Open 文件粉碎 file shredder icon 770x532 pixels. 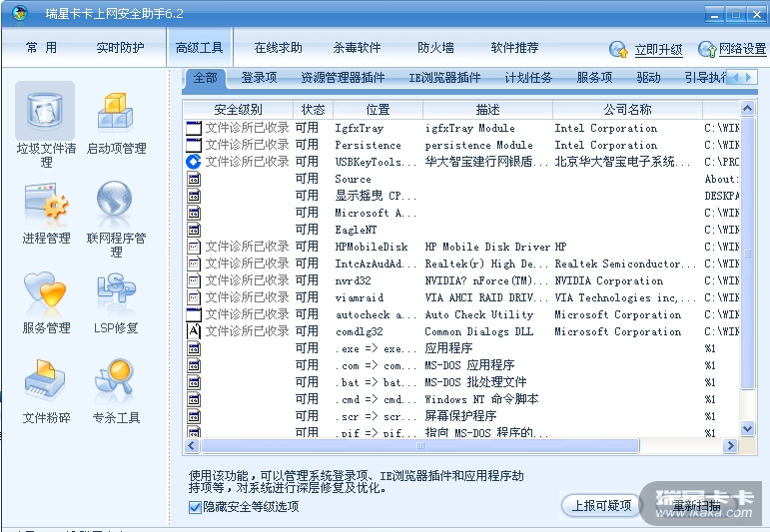pyautogui.click(x=45, y=380)
